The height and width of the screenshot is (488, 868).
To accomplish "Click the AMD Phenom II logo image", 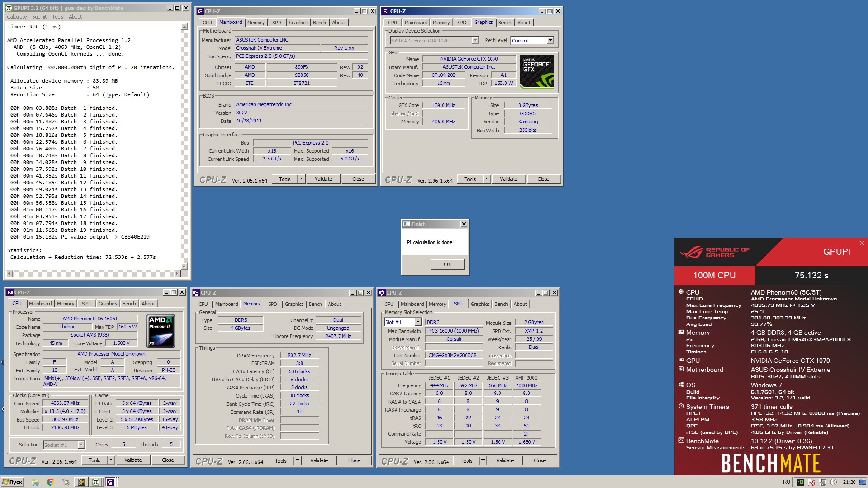I will click(161, 331).
